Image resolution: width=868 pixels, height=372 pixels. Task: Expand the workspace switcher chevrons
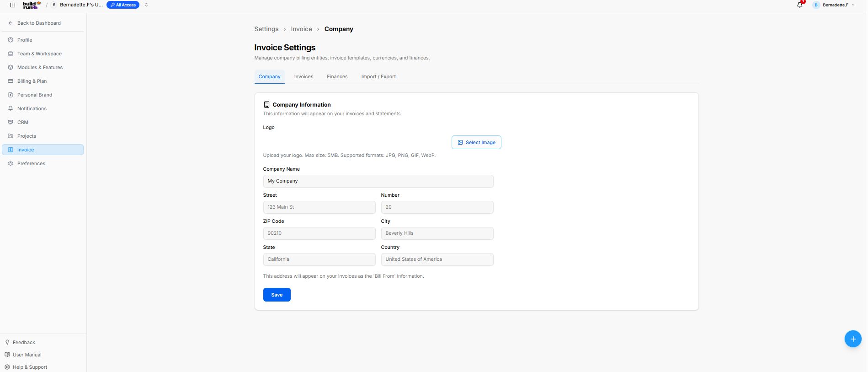pos(146,5)
